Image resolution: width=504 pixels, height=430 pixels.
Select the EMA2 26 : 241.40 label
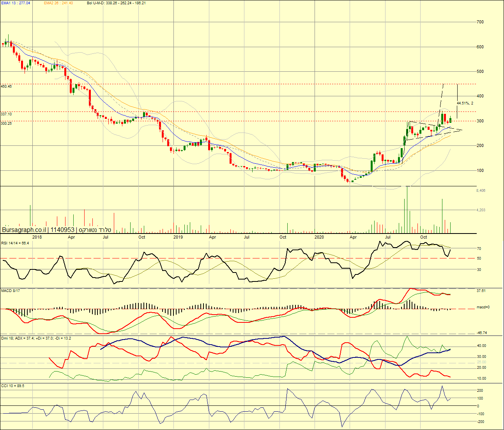58,3
